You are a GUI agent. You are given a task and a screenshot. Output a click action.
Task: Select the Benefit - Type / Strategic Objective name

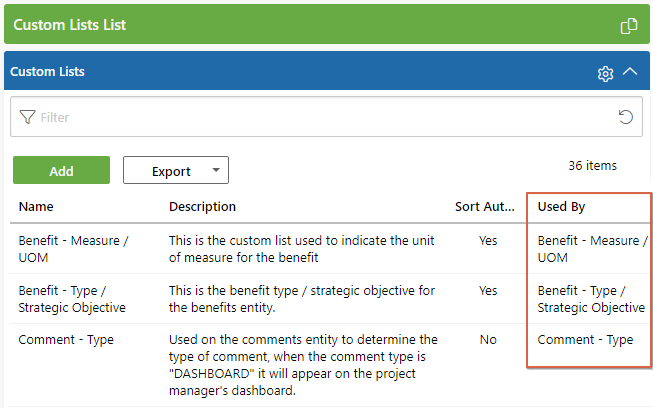pos(72,299)
